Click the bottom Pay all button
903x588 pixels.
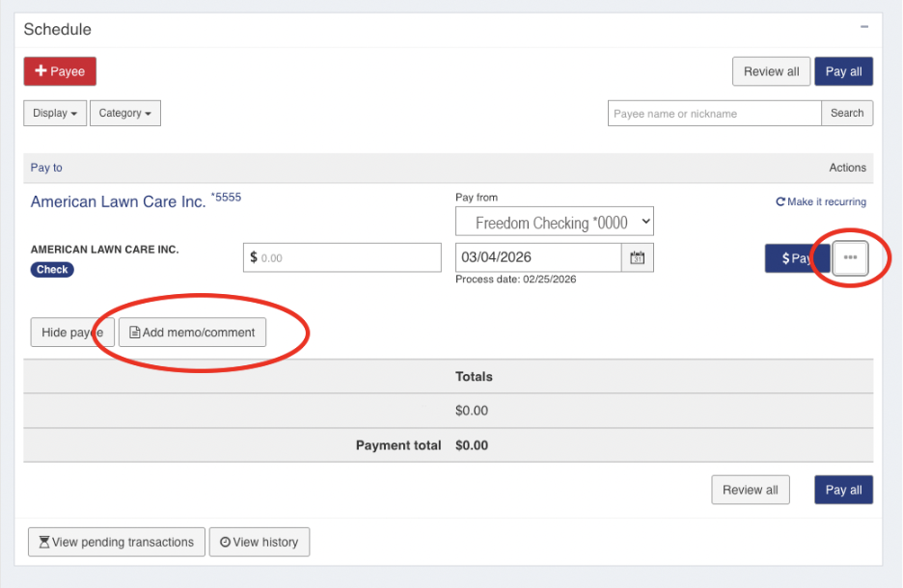click(x=843, y=490)
